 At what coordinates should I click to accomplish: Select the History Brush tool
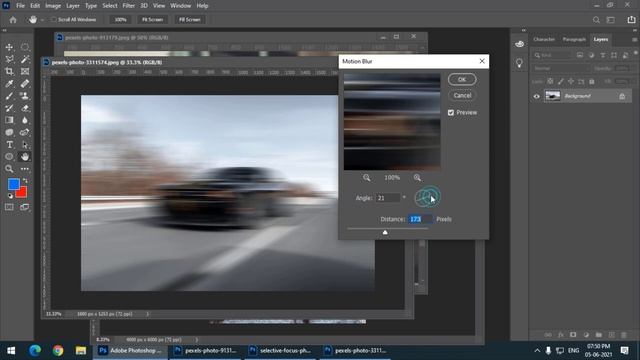point(9,108)
